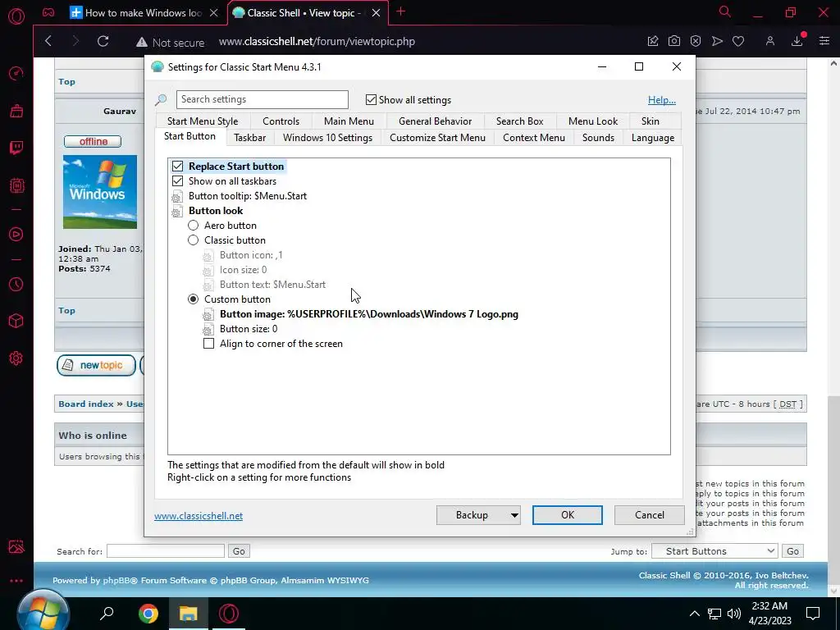
Task: Open General Behavior tab
Action: click(435, 121)
